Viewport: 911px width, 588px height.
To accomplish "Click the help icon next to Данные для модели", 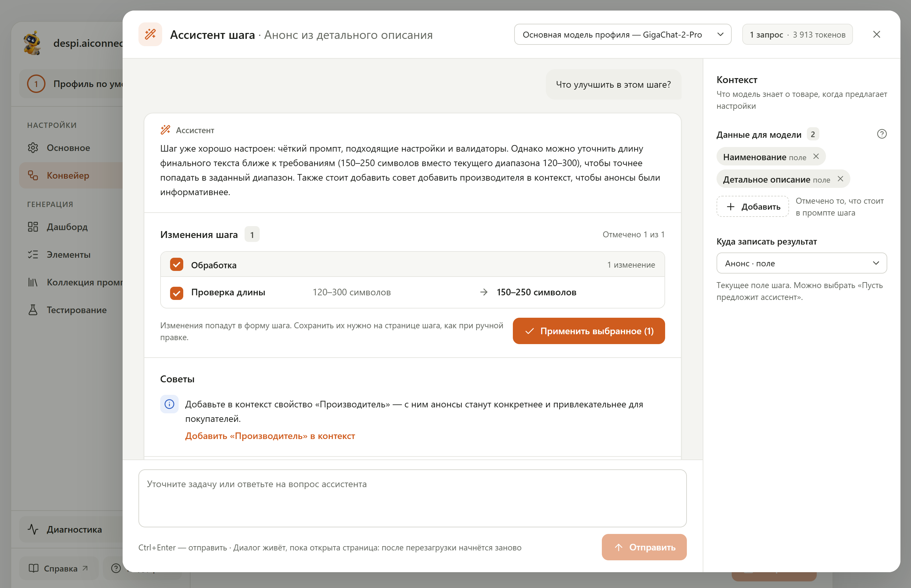I will [882, 134].
